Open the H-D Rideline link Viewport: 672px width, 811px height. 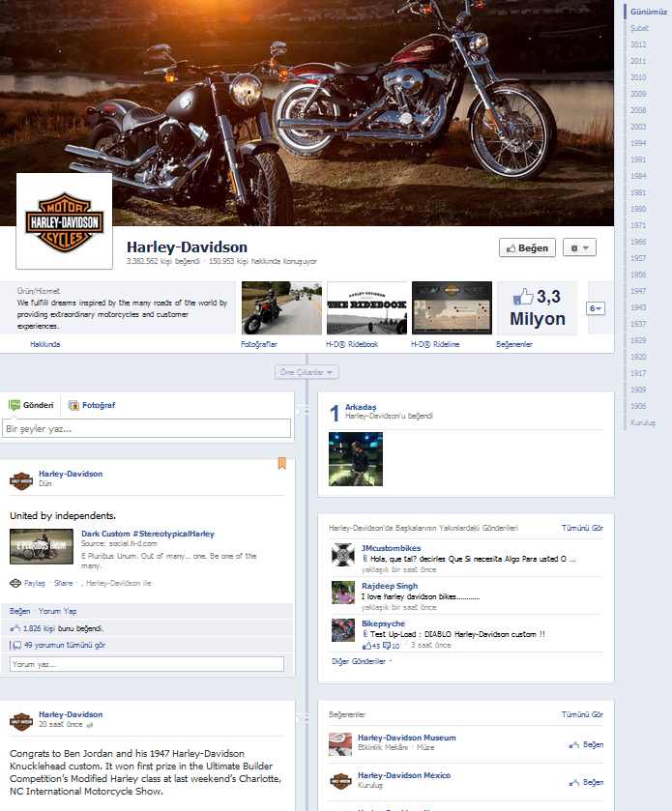435,344
